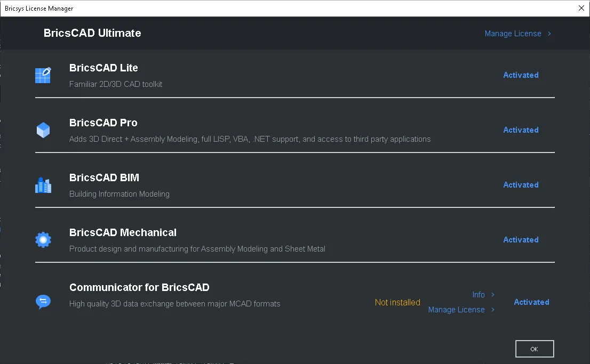Click the BricsCAD Lite grid pencil icon
The height and width of the screenshot is (364, 590).
tap(43, 75)
